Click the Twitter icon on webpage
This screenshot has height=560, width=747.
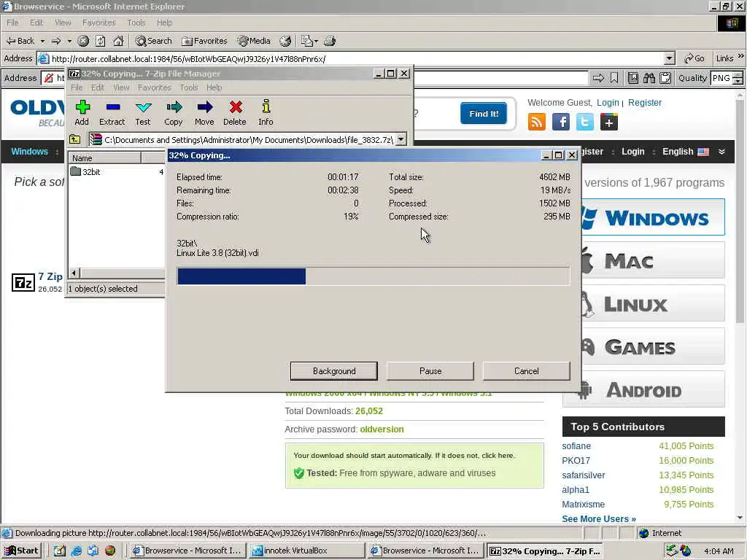[x=585, y=122]
